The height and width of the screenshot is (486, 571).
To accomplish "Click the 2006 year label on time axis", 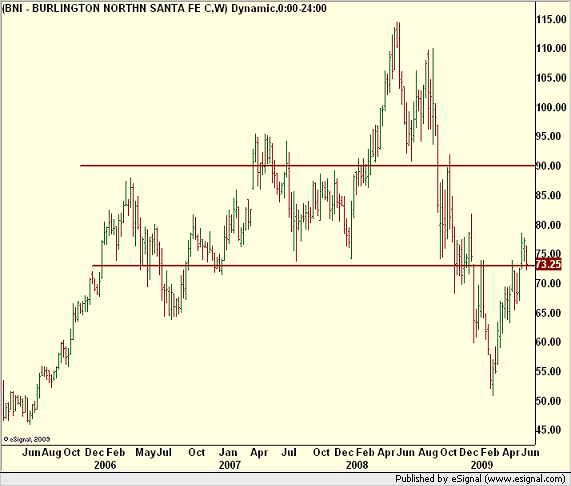I will pos(105,465).
